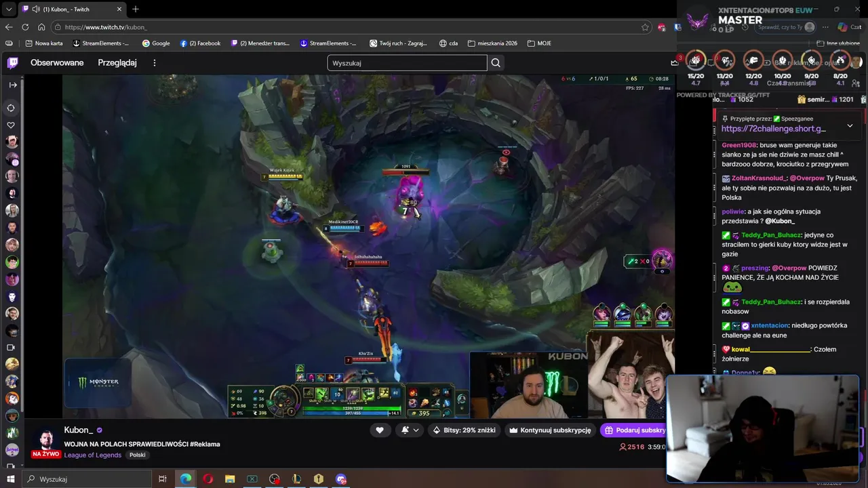Click the heart followed-channels sidebar icon

[11, 125]
